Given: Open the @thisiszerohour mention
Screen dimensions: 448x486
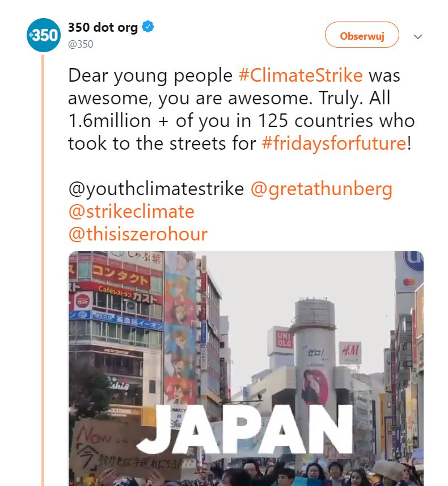Looking at the screenshot, I should 137,234.
